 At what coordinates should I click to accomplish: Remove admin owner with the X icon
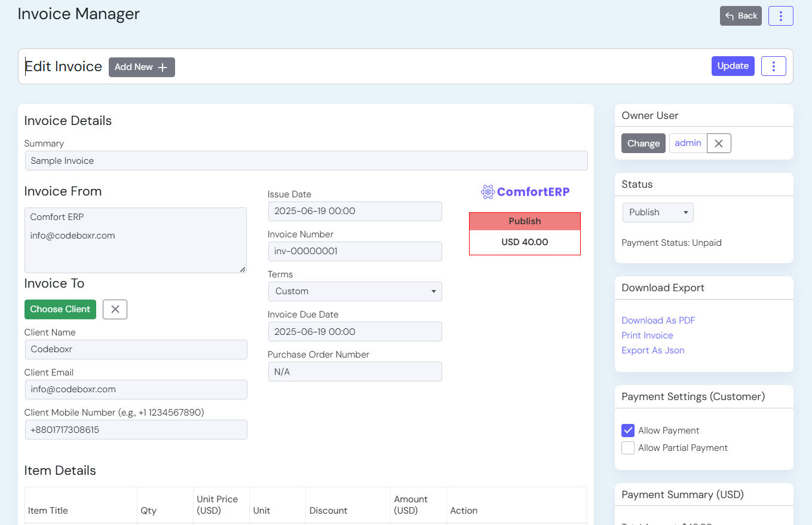719,144
